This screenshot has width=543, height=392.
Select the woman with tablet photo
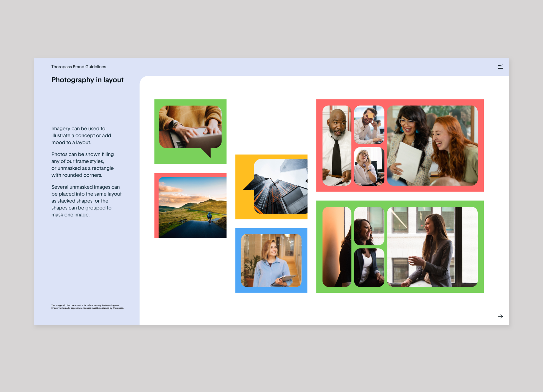pyautogui.click(x=271, y=260)
